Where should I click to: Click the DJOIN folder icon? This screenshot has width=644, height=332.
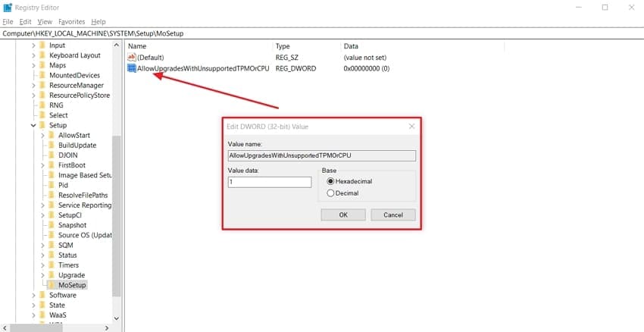pyautogui.click(x=51, y=155)
